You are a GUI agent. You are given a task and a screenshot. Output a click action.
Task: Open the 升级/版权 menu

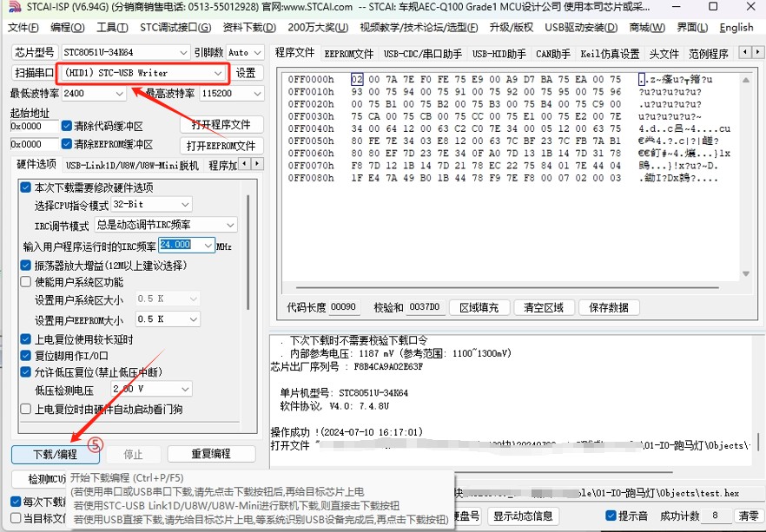[511, 28]
